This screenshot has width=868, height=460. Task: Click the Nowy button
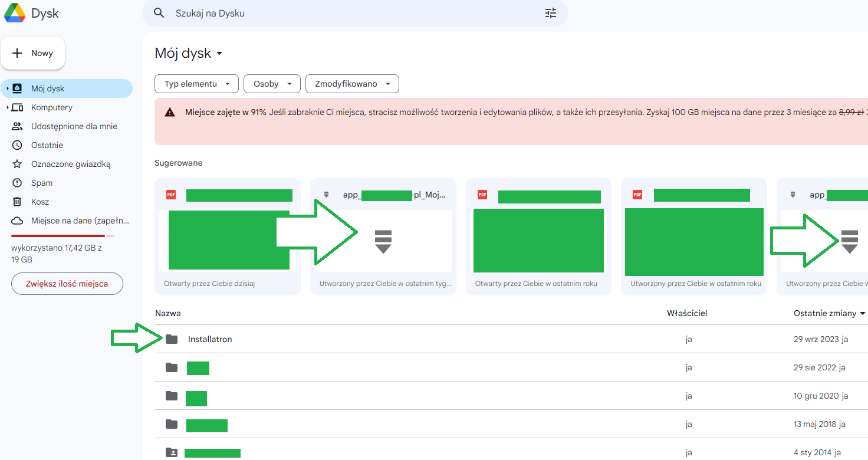pos(33,53)
